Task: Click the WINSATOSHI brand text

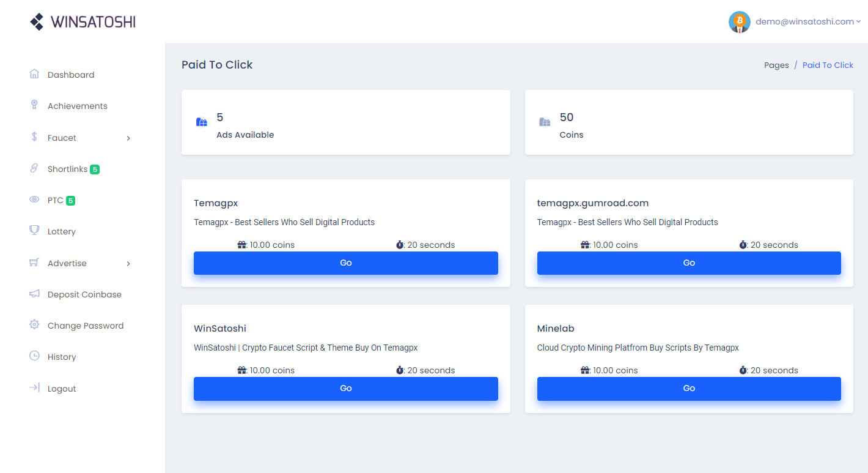Action: click(94, 22)
